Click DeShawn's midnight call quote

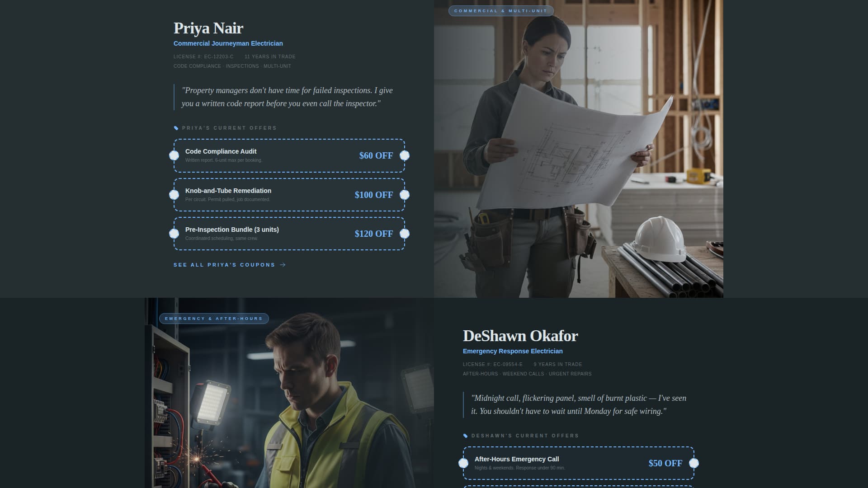[x=579, y=404]
